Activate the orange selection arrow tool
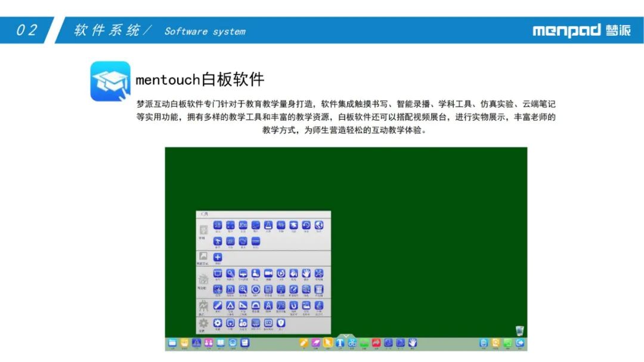This screenshot has width=644, height=362. pyautogui.click(x=328, y=343)
